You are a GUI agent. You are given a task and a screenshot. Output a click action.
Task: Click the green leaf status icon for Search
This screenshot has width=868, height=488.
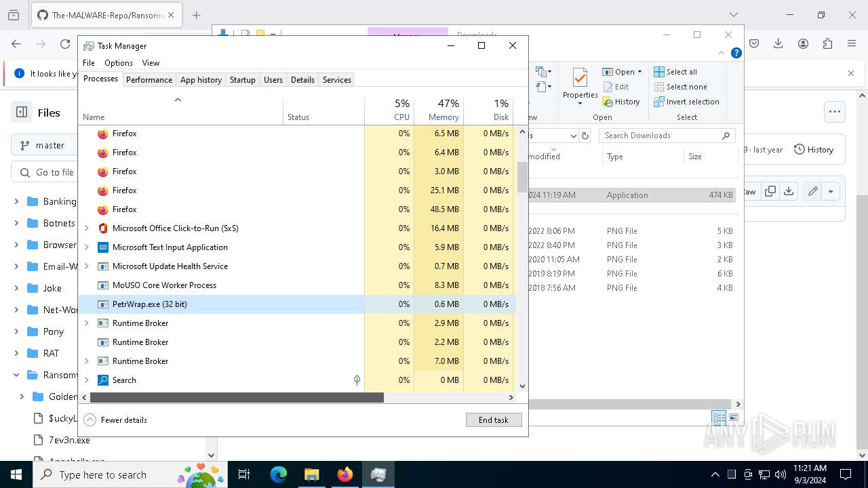coord(357,380)
